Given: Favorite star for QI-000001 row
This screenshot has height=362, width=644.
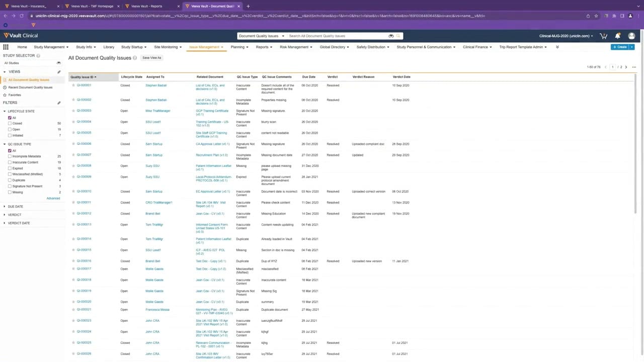Looking at the screenshot, I should (x=73, y=85).
